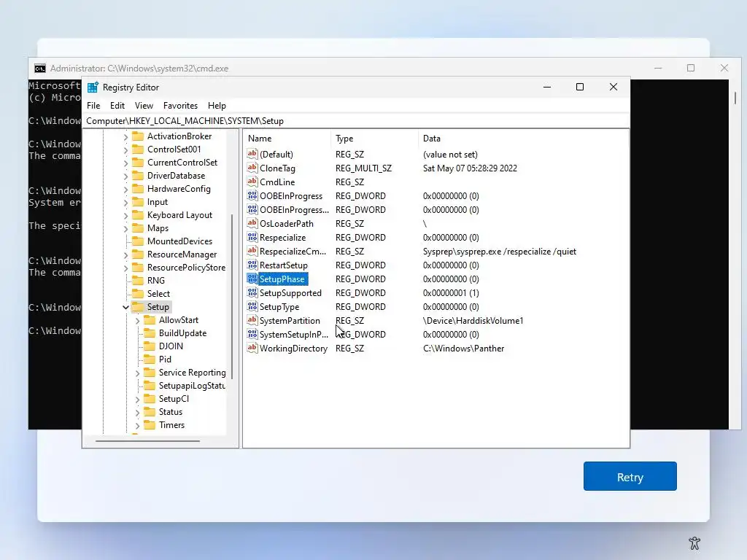Open the Favorites menu
747x560 pixels.
(x=180, y=106)
